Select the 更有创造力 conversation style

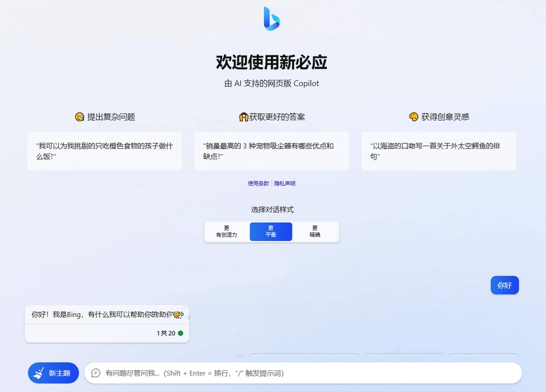tap(226, 232)
